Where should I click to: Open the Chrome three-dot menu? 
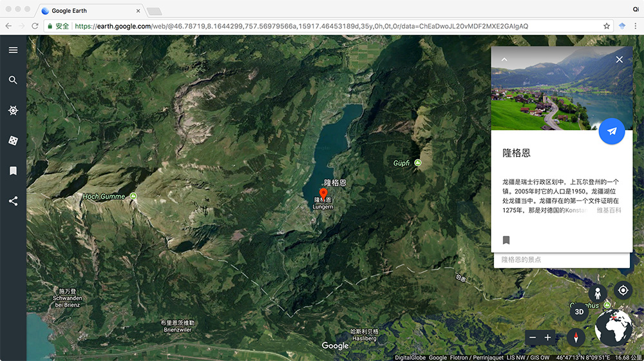tap(636, 26)
